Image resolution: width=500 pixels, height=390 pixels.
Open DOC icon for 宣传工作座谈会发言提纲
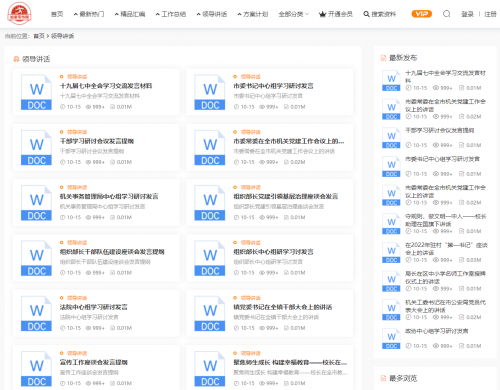click(36, 369)
